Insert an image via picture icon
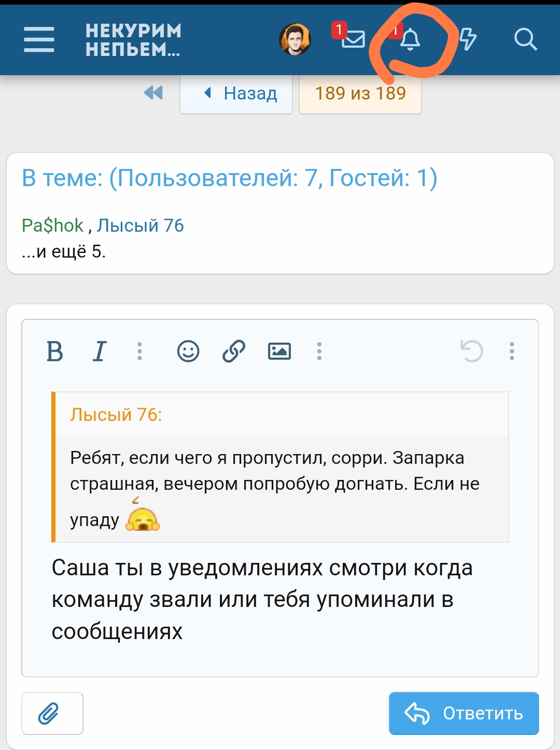The width and height of the screenshot is (560, 750). 279,351
